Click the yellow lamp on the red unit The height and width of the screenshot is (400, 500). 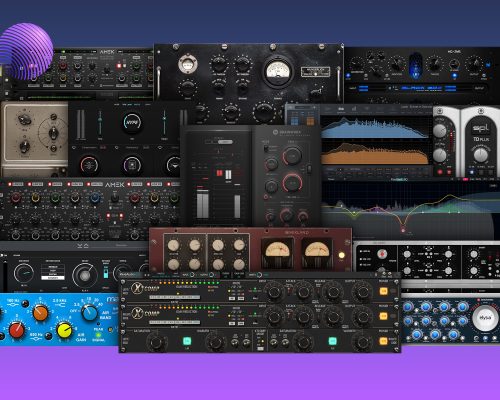click(341, 255)
